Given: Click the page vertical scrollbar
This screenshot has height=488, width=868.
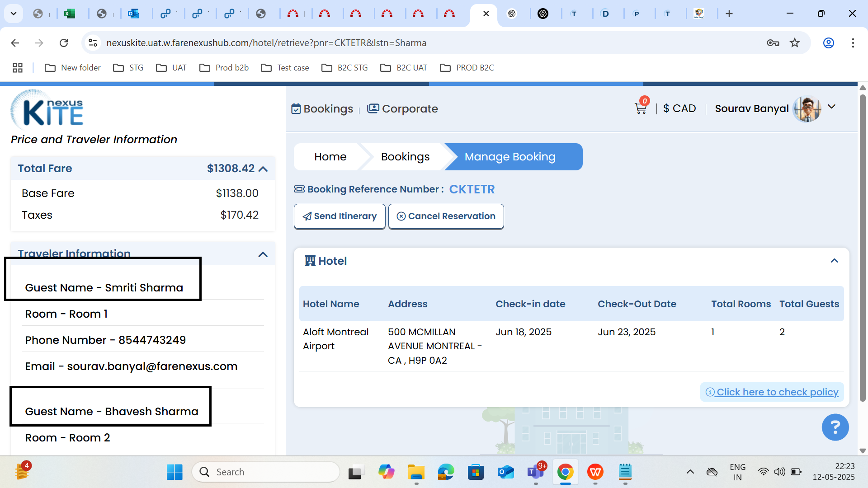Looking at the screenshot, I should click(x=863, y=248).
